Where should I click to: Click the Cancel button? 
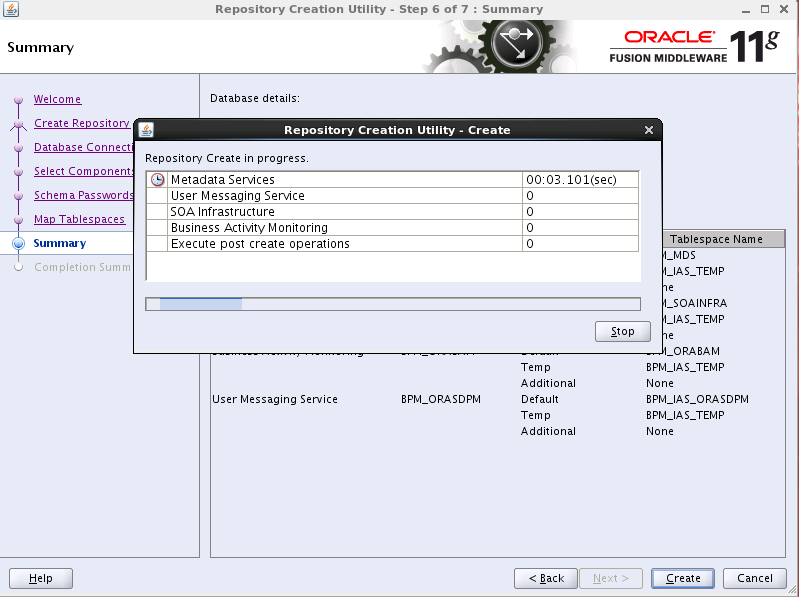point(755,579)
